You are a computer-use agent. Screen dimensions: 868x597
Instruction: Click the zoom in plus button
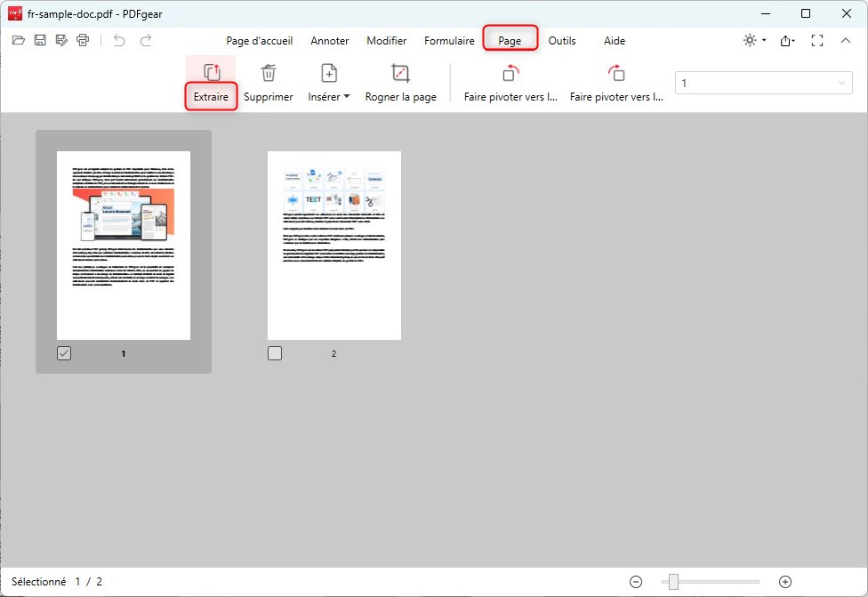(x=785, y=581)
